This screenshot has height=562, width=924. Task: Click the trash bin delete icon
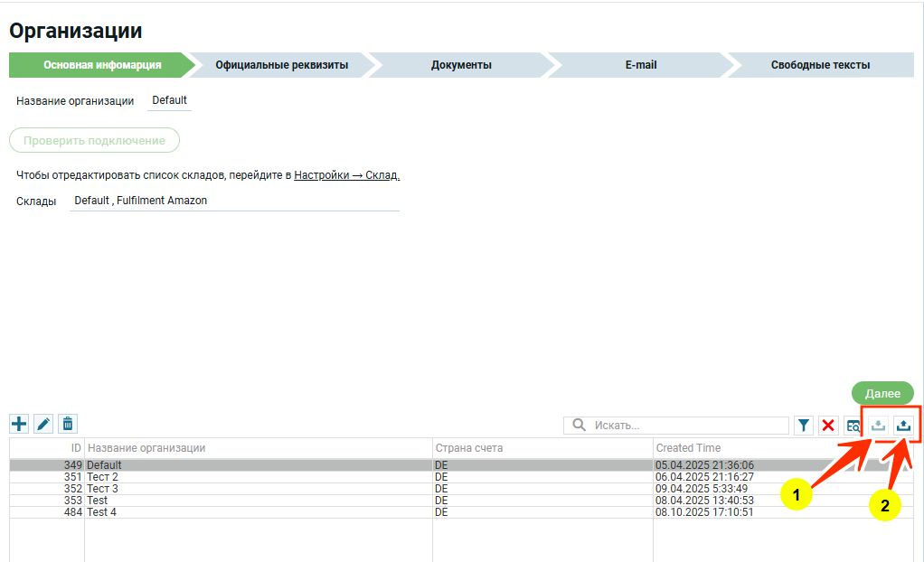(68, 423)
